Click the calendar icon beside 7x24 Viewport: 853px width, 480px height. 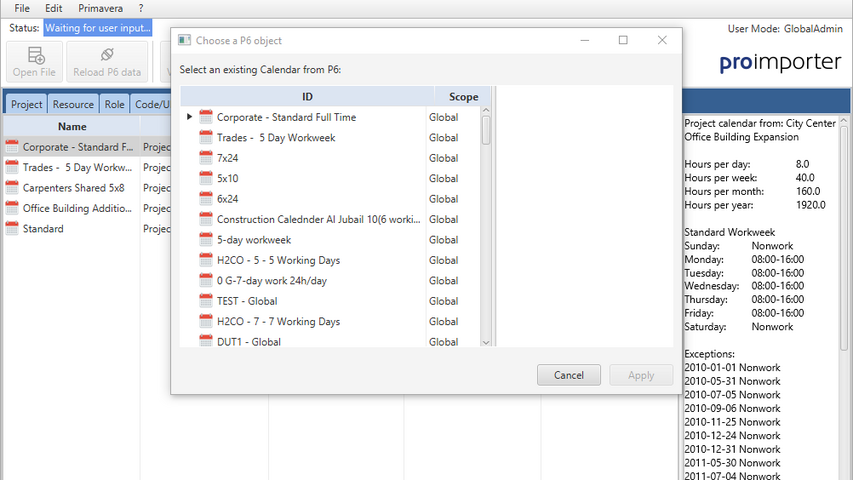tap(207, 158)
